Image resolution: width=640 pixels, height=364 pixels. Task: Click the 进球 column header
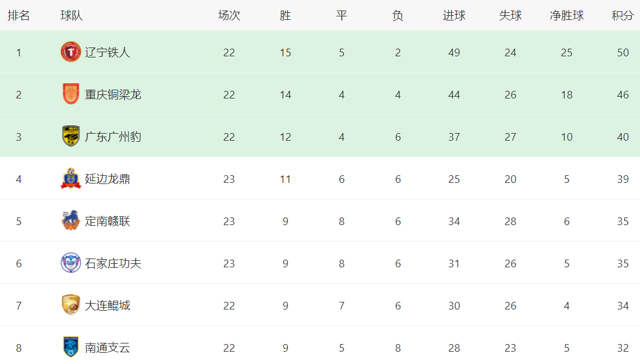point(454,15)
